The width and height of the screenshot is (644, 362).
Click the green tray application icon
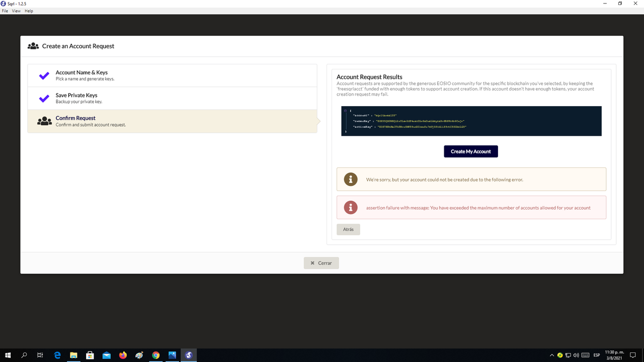[x=560, y=355]
